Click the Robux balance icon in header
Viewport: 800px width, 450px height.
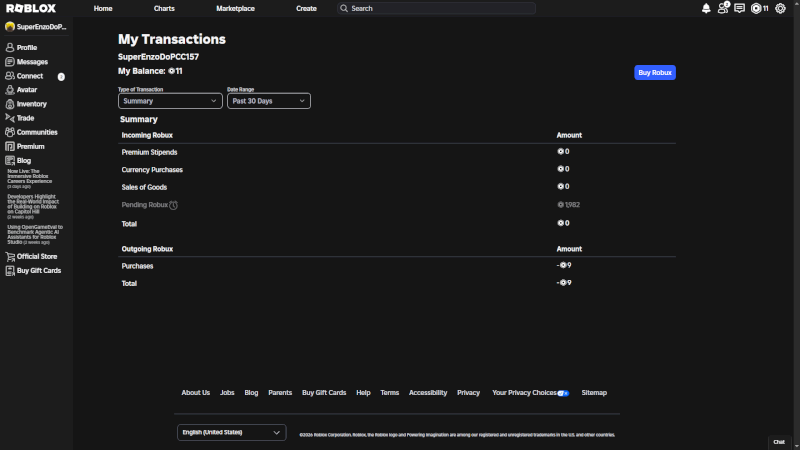(756, 8)
